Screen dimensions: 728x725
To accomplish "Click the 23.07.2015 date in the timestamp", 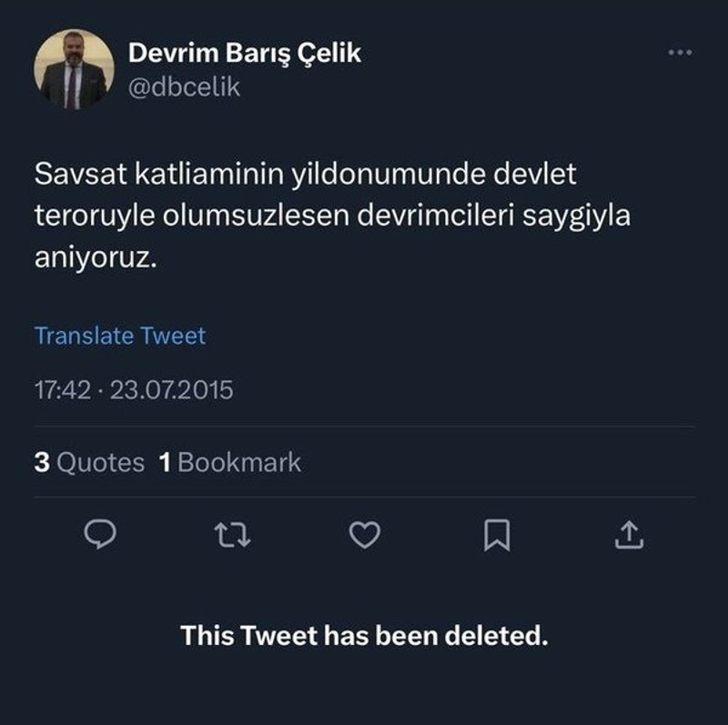I will [172, 390].
